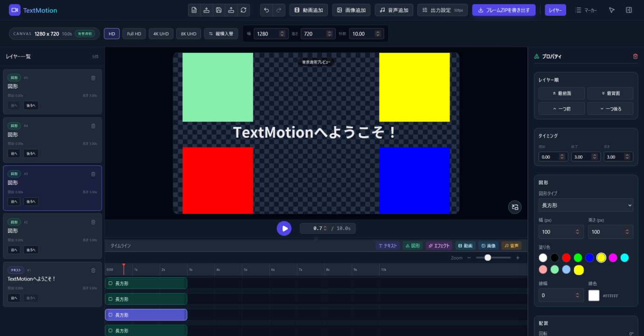Click the TextMotion logo icon

tap(14, 10)
